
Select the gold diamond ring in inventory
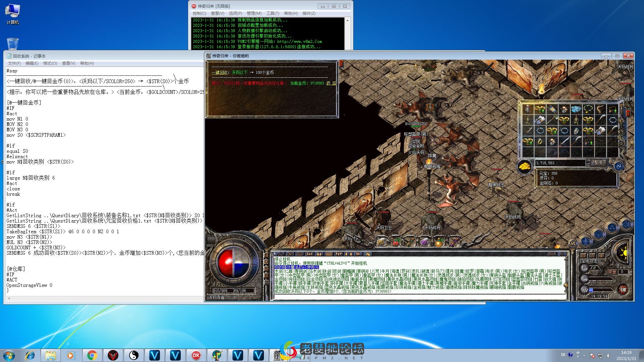click(x=540, y=141)
